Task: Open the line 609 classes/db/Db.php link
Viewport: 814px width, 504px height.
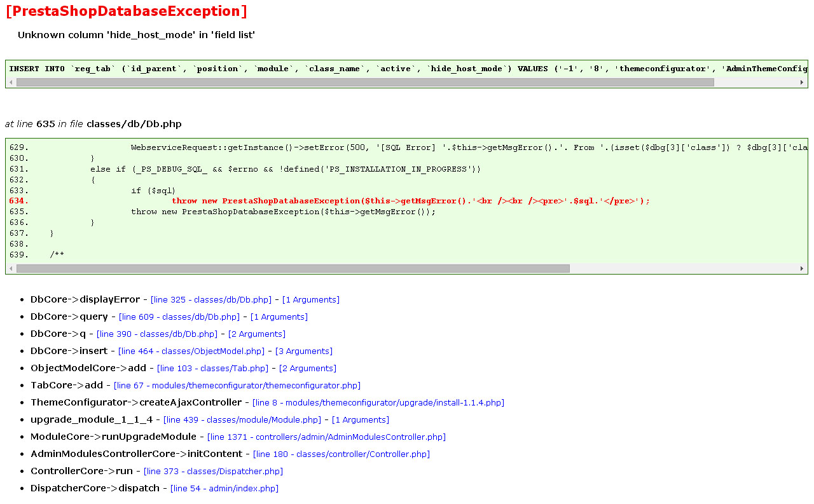Action: tap(179, 317)
